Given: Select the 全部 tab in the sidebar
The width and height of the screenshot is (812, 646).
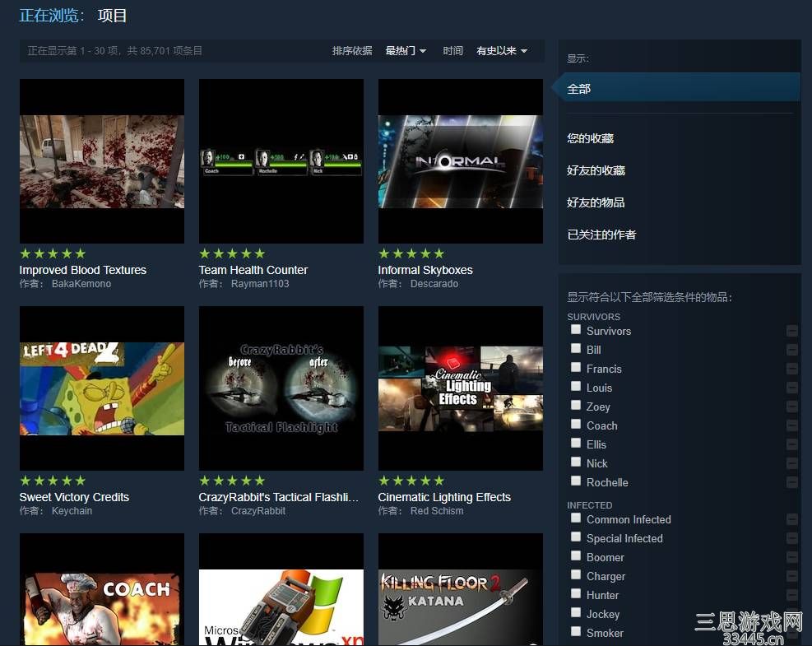Looking at the screenshot, I should (x=675, y=89).
